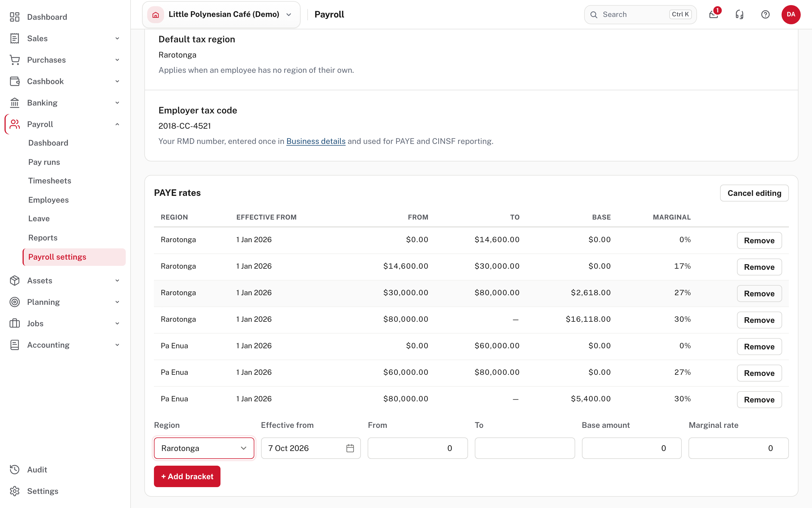Click the Planning target icon
The height and width of the screenshot is (508, 812).
click(14, 302)
